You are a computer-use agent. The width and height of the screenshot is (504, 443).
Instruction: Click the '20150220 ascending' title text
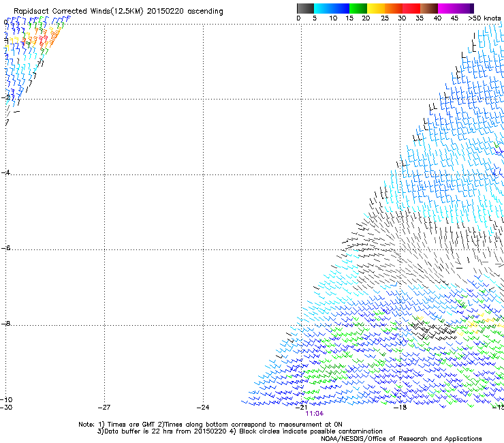click(x=185, y=12)
